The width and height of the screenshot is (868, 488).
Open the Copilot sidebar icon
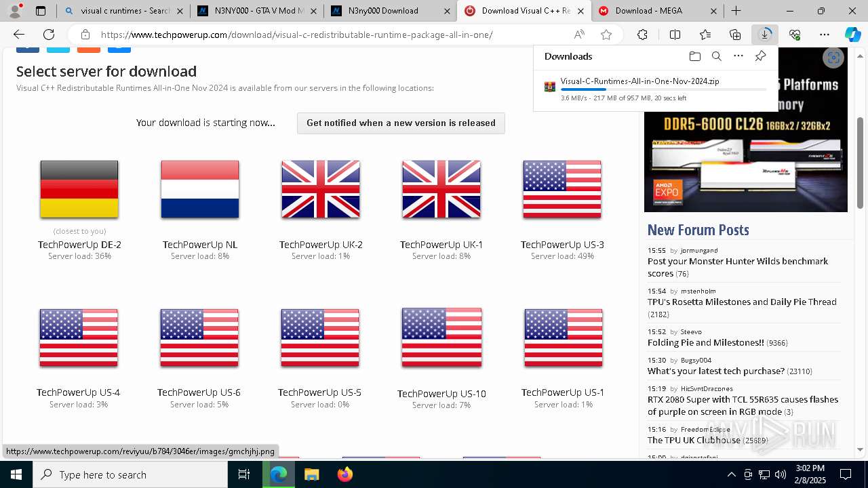coord(852,35)
